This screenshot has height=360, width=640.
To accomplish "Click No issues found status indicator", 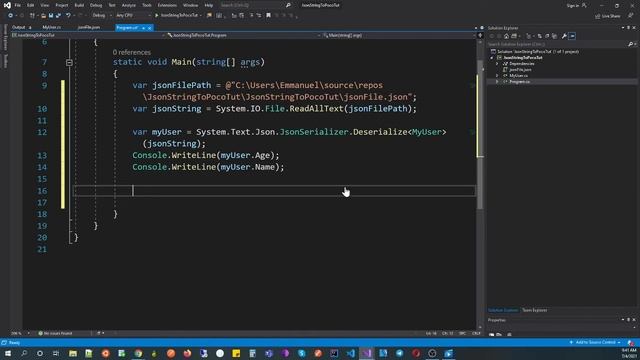I will click(x=55, y=333).
